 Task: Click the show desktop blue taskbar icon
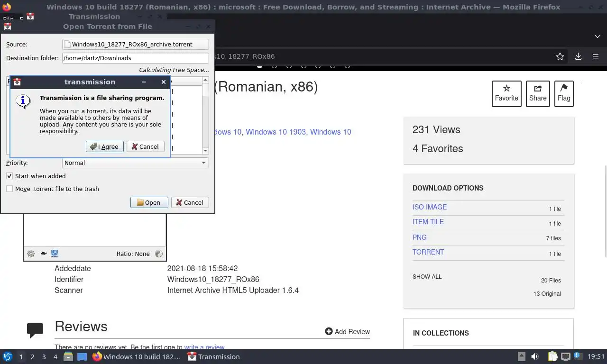coord(82,356)
